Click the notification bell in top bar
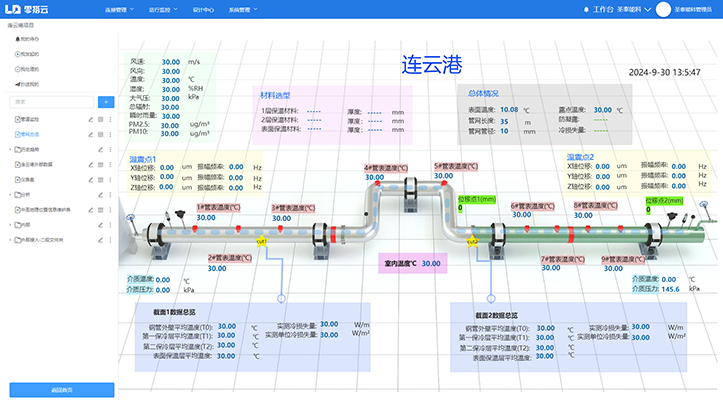The height and width of the screenshot is (407, 723). tap(586, 9)
